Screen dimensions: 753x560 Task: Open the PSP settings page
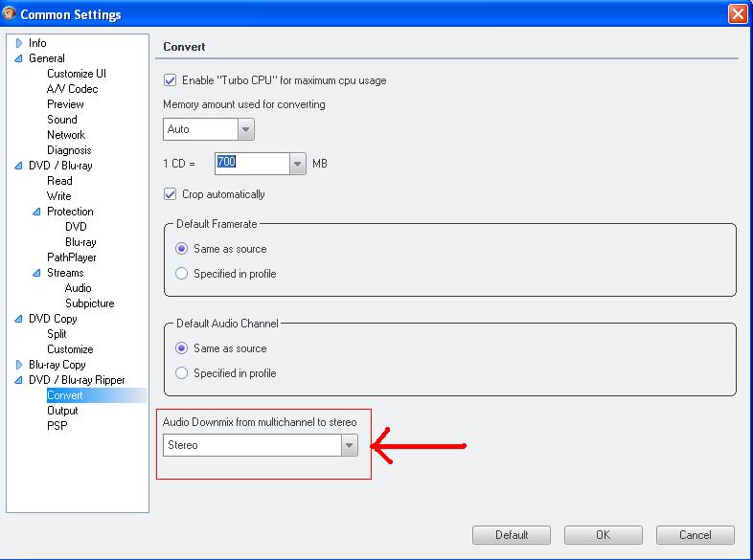(x=57, y=426)
